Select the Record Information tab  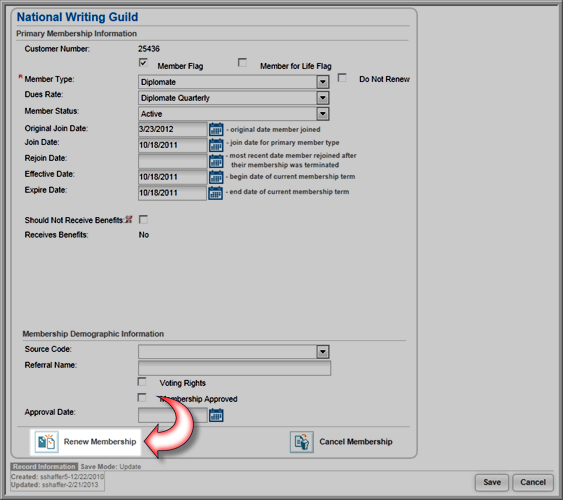tap(44, 467)
